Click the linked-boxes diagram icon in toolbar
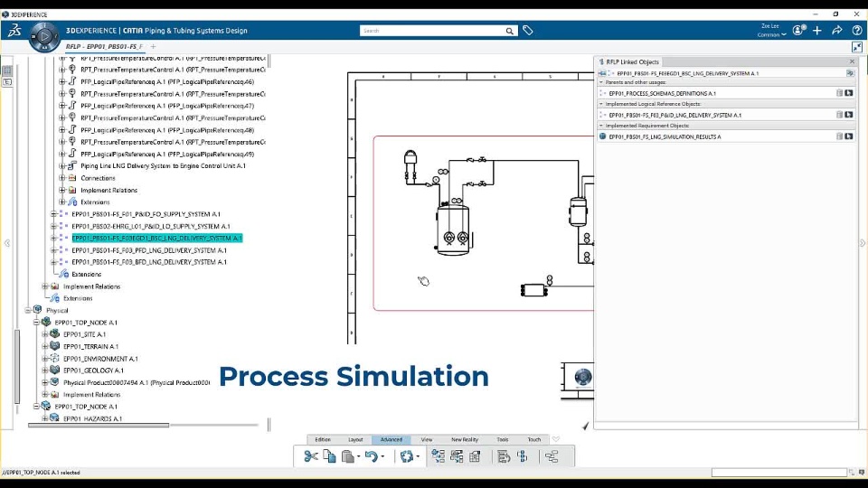Viewport: 868px width, 488px height. tap(457, 456)
